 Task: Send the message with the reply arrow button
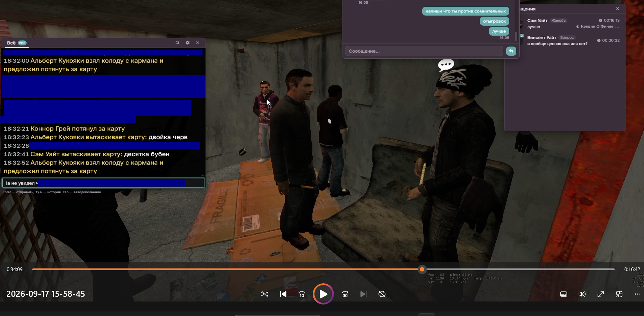pos(511,51)
